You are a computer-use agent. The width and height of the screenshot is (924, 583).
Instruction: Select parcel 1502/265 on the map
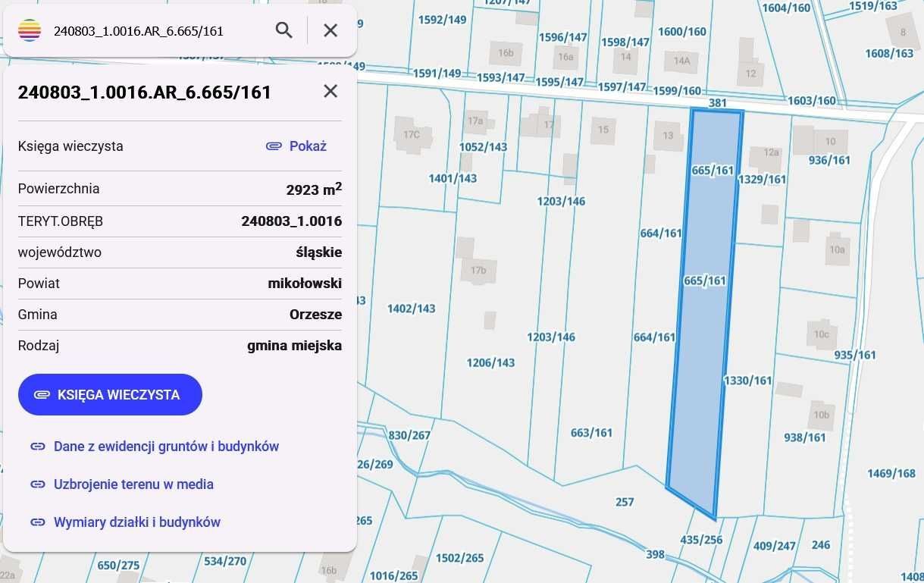[x=460, y=558]
